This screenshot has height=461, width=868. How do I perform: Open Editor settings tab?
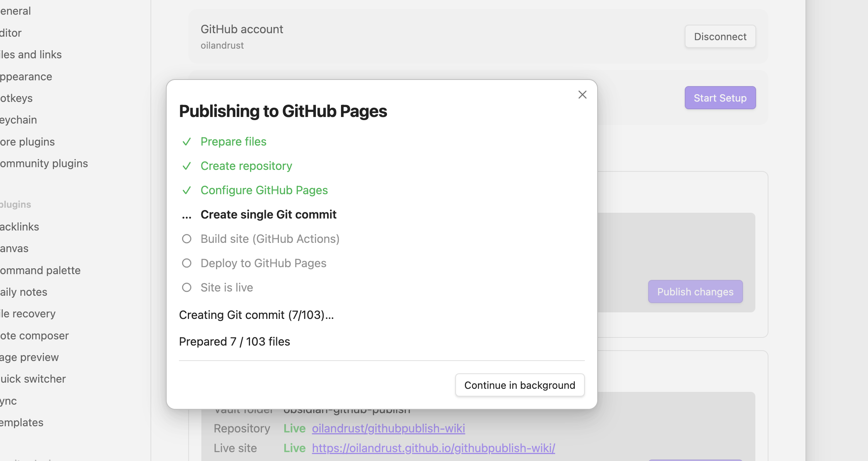pyautogui.click(x=10, y=33)
